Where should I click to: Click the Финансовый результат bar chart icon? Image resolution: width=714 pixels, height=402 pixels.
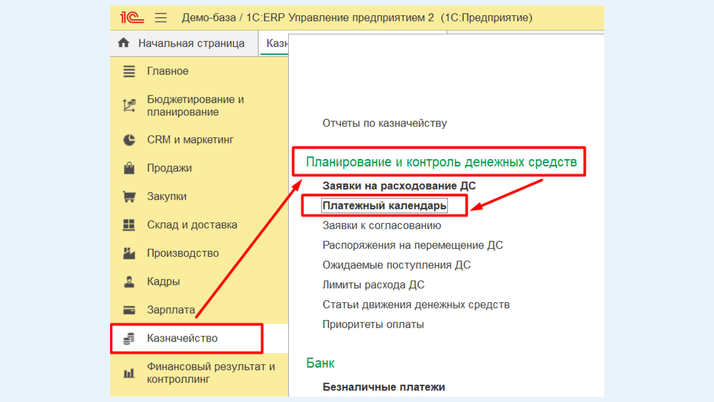coord(129,373)
